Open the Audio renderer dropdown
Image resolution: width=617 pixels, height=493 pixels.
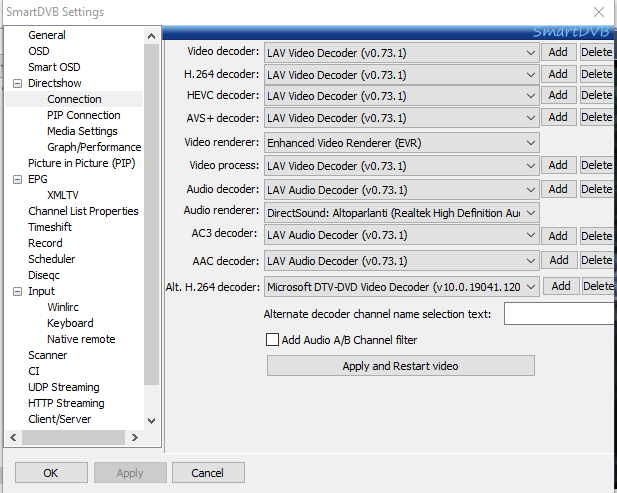coord(401,213)
